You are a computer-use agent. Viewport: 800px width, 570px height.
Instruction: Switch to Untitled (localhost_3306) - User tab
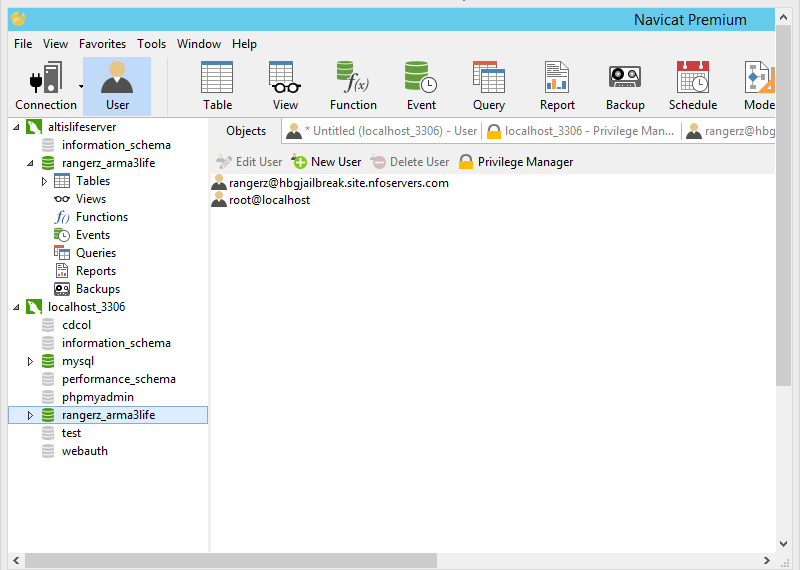382,131
